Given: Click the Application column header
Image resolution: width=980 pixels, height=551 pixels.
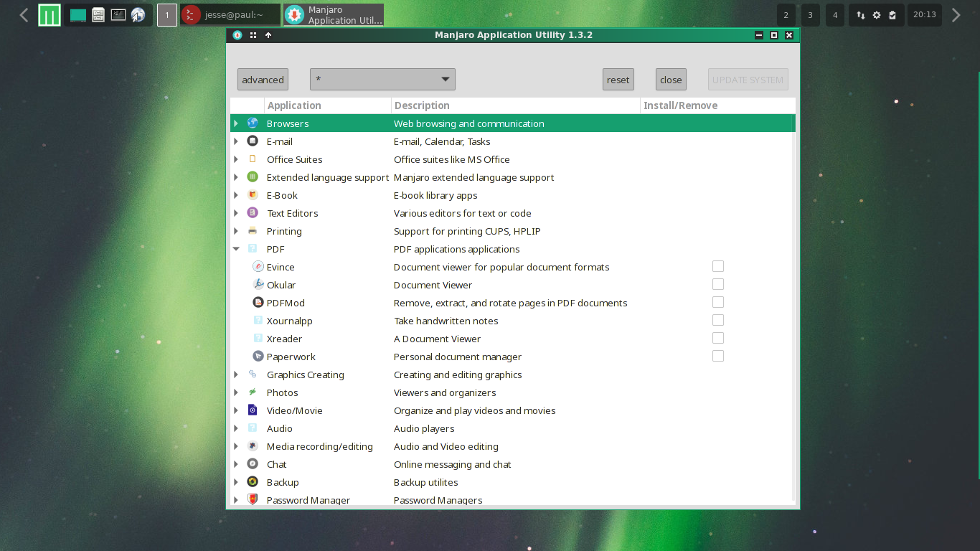Looking at the screenshot, I should click(x=328, y=105).
